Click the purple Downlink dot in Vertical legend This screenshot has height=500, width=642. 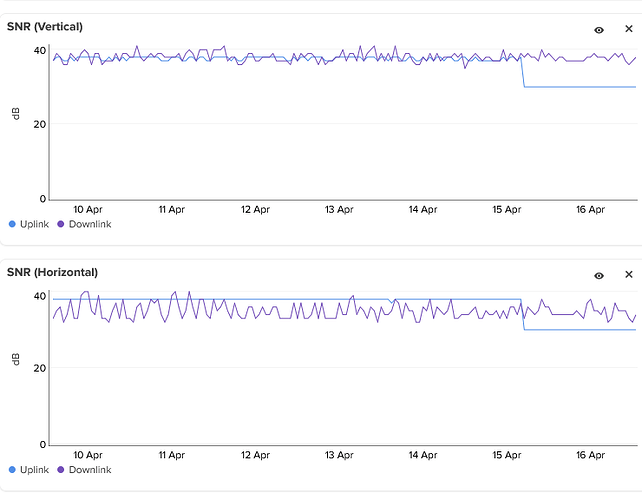[x=61, y=224]
